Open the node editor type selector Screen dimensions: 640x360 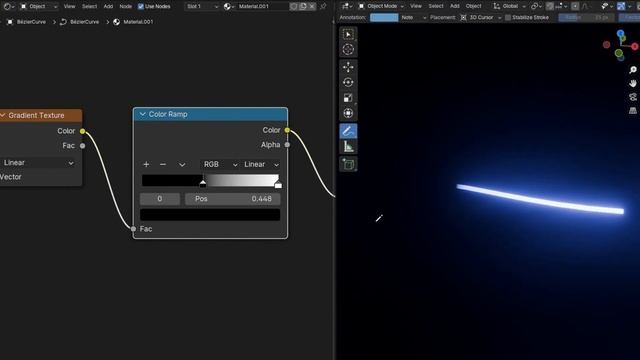point(9,7)
